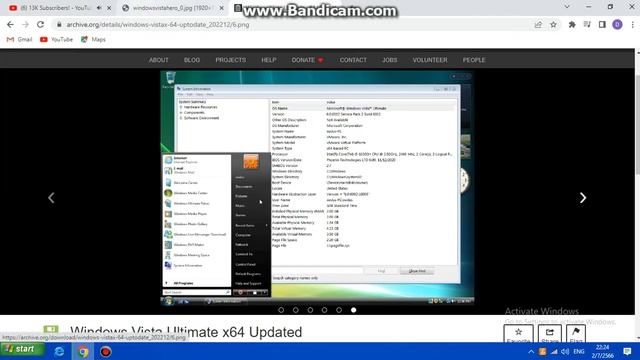This screenshot has width=640, height=360.
Task: Click the browser forward arrow
Action: [x=25, y=24]
